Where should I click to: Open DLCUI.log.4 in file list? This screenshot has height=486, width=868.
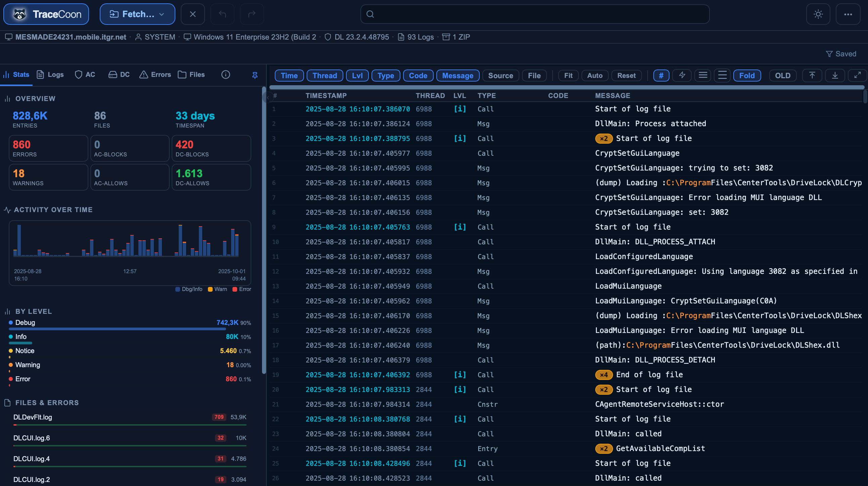pos(130,460)
